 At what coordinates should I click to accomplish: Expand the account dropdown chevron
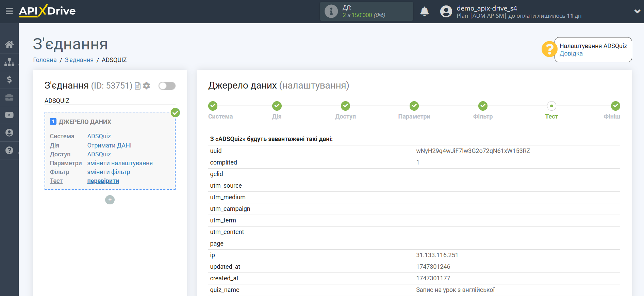pos(637,11)
